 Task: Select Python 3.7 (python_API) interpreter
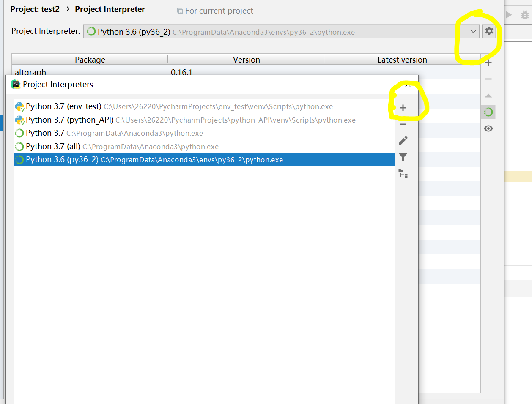(204, 120)
